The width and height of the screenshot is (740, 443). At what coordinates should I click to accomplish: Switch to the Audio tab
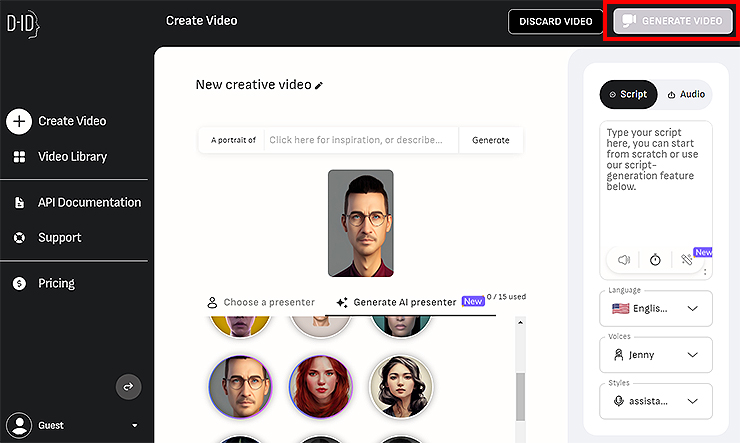coord(686,94)
